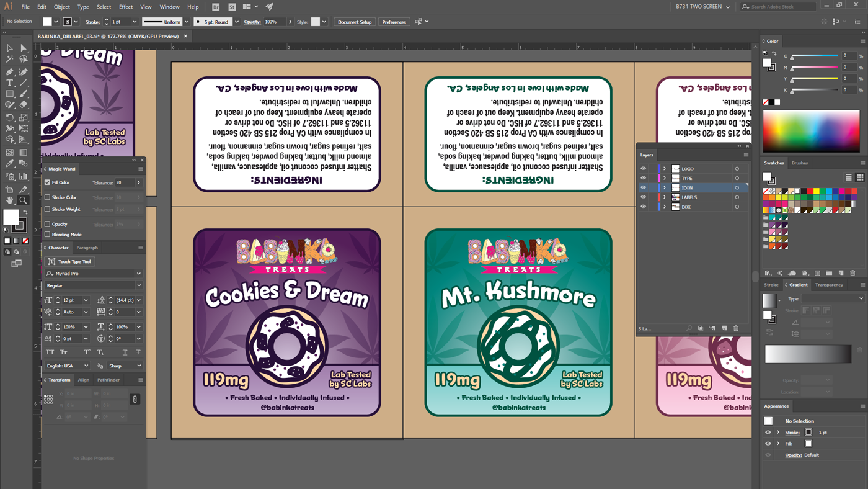Click the color spectrum bar in Color panel
The width and height of the screenshot is (868, 489).
812,131
